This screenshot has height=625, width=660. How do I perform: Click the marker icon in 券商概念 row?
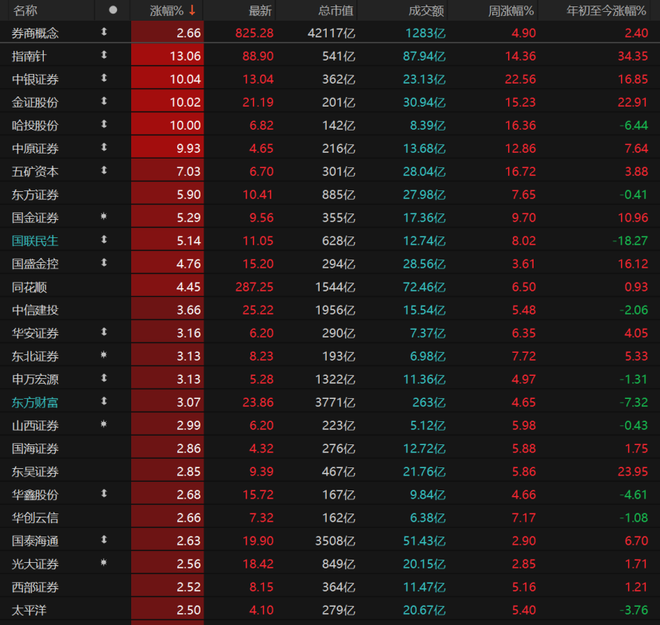(x=104, y=32)
